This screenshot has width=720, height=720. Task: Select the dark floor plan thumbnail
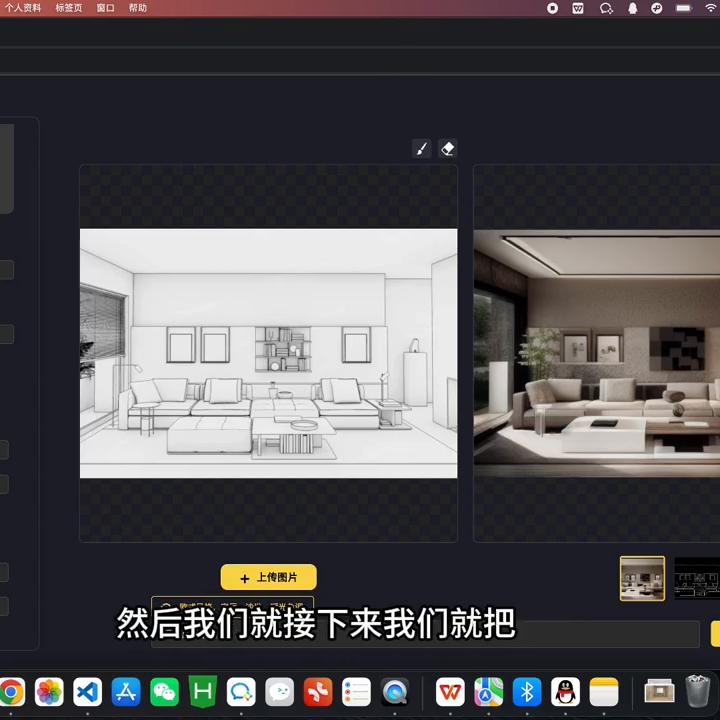tap(697, 579)
